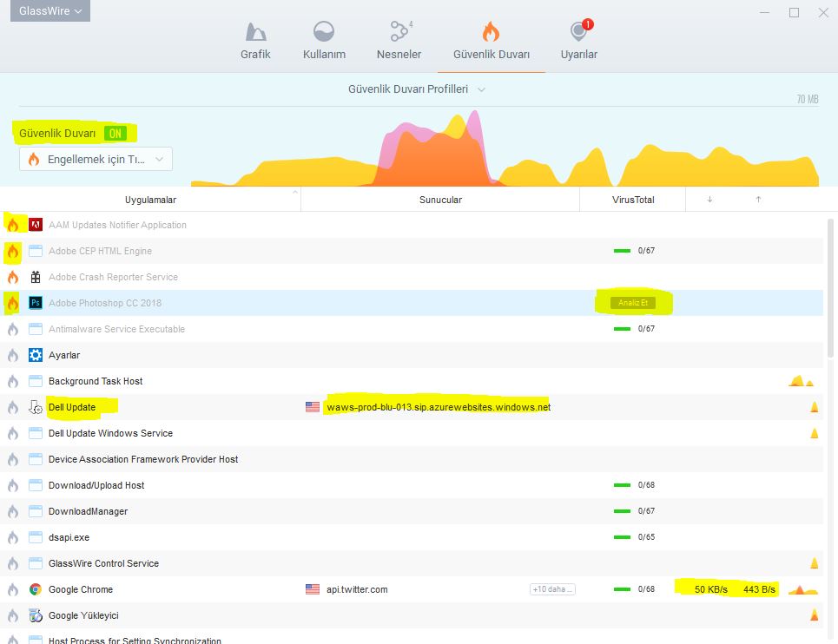Open the 'Engellemek için Tı...' mode dropdown
This screenshot has width=838, height=644.
(x=96, y=159)
